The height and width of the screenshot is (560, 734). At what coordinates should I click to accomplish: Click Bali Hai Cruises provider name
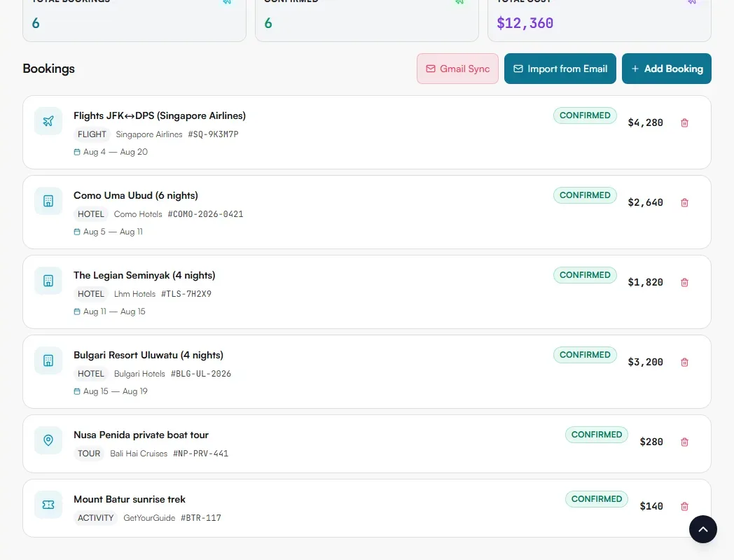(x=139, y=454)
